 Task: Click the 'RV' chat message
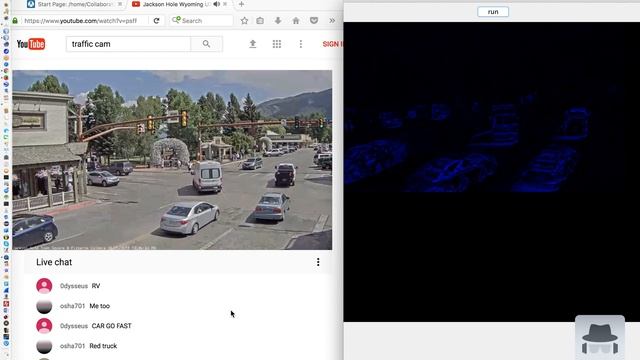pos(96,286)
